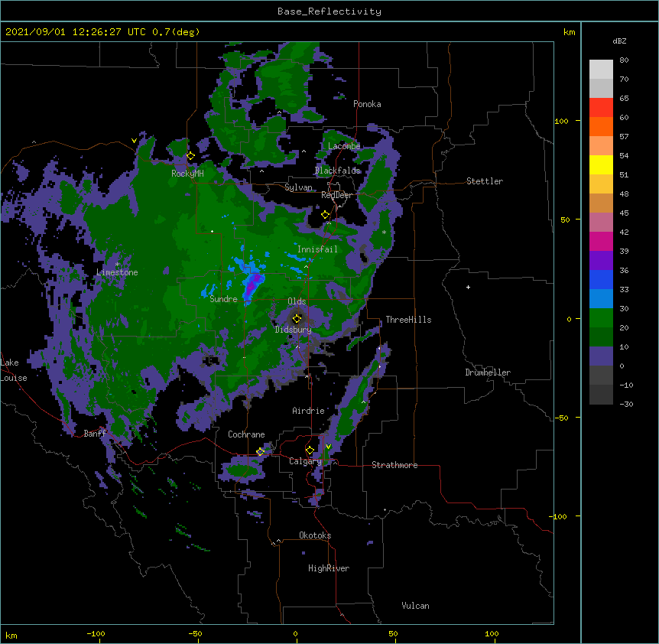This screenshot has height=644, width=659.
Task: Click the km unit label in top right corner
Action: [x=570, y=32]
